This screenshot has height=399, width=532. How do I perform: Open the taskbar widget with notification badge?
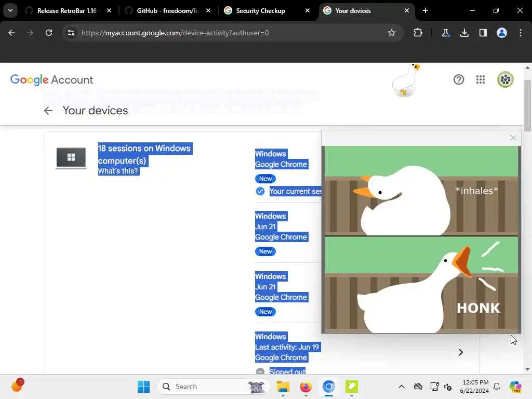(x=17, y=386)
